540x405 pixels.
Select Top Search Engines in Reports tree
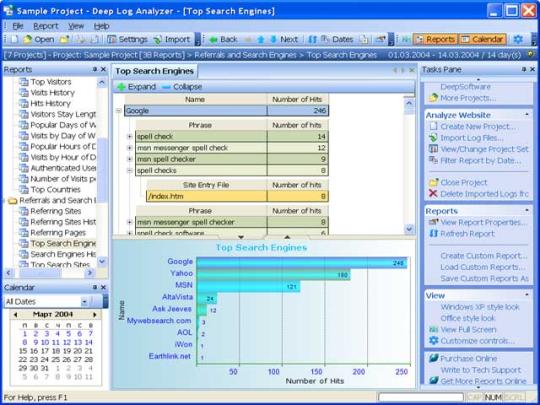63,243
